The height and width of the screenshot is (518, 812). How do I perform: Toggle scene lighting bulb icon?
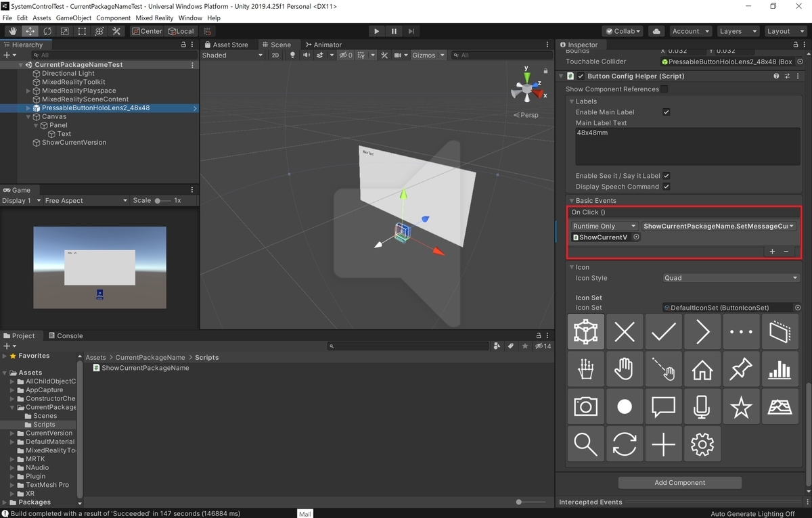[293, 55]
